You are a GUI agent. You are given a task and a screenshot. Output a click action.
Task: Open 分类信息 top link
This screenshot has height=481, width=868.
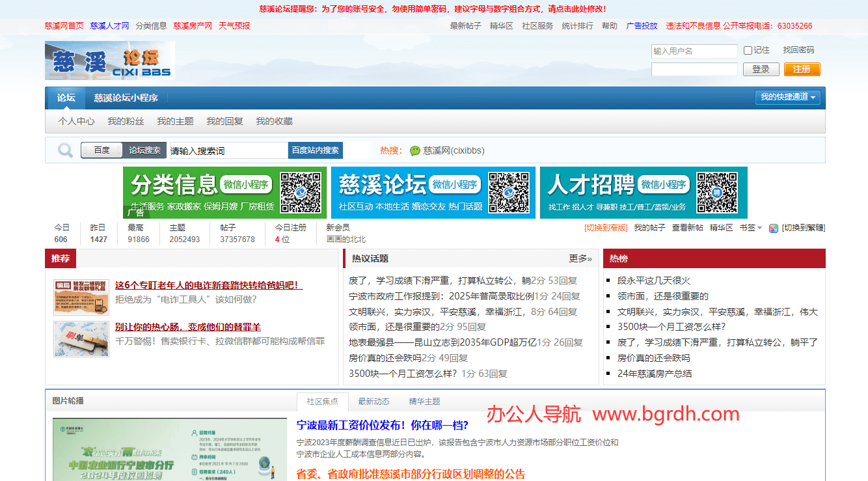click(x=151, y=26)
